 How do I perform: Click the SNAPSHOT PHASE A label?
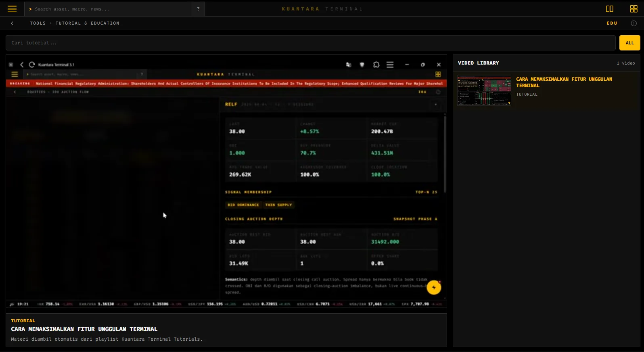[415, 219]
